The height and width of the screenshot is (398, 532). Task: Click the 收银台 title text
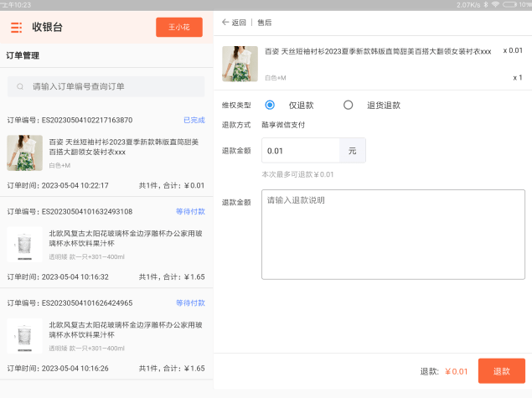[48, 27]
